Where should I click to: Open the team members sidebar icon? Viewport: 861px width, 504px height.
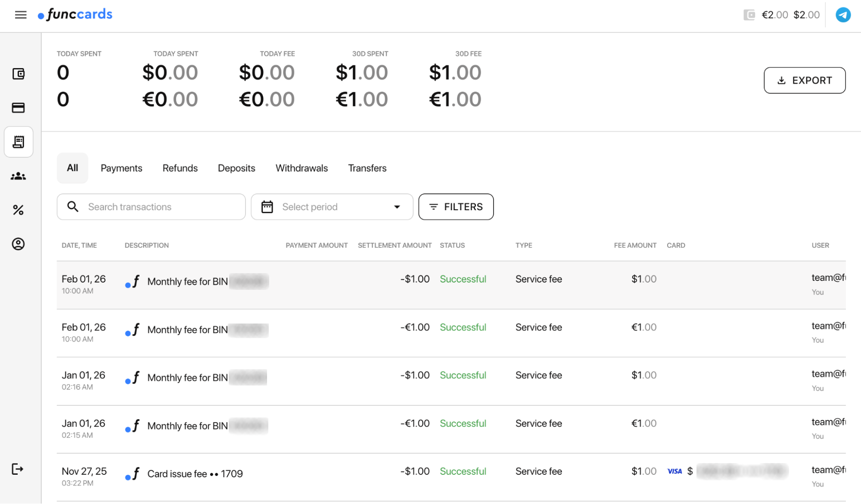tap(19, 176)
